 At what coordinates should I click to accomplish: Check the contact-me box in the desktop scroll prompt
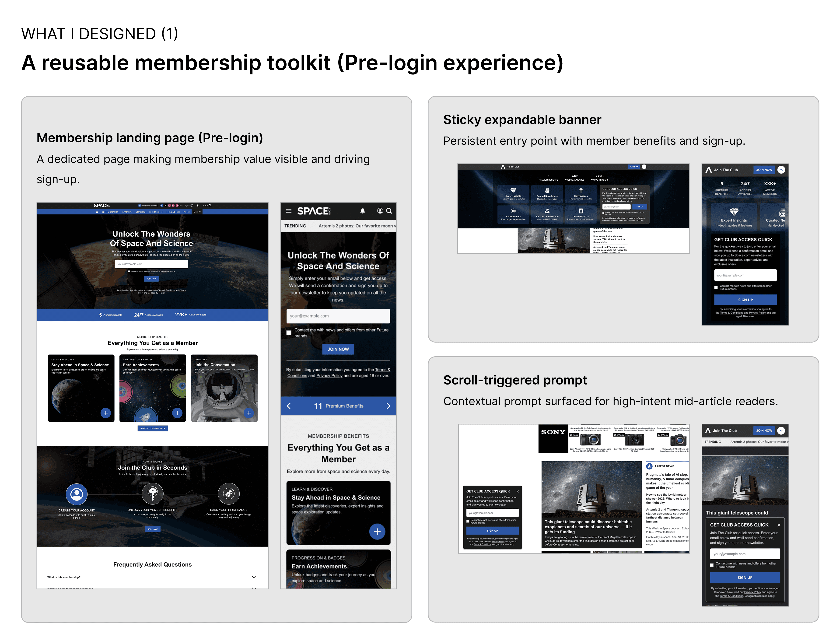coord(467,521)
